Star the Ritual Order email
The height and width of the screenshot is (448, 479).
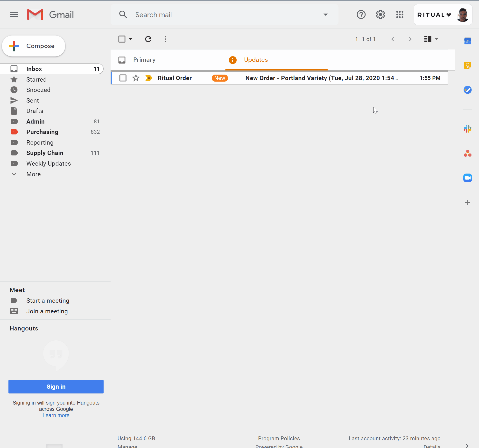click(x=136, y=78)
